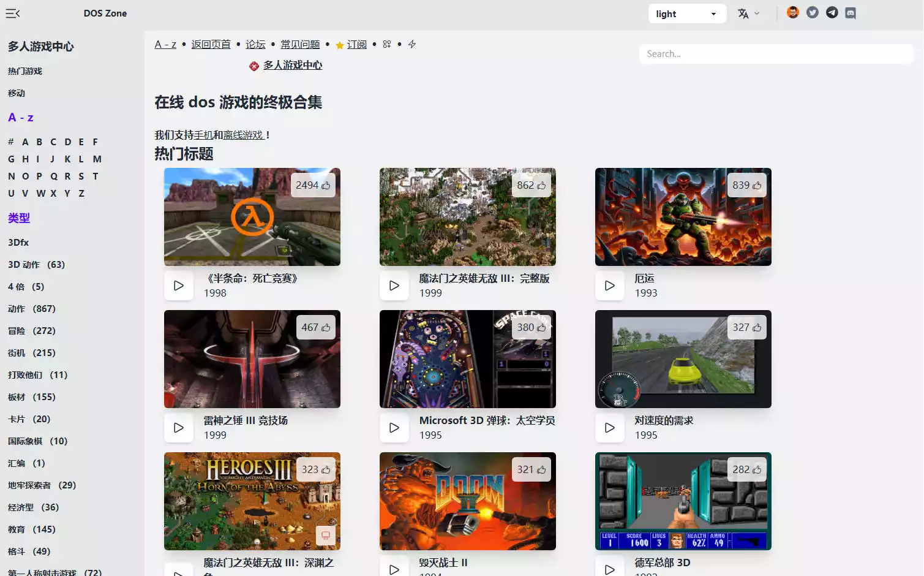924x576 pixels.
Task: Play 《半条命：死亡竞赛》 using its play button
Action: coord(179,286)
